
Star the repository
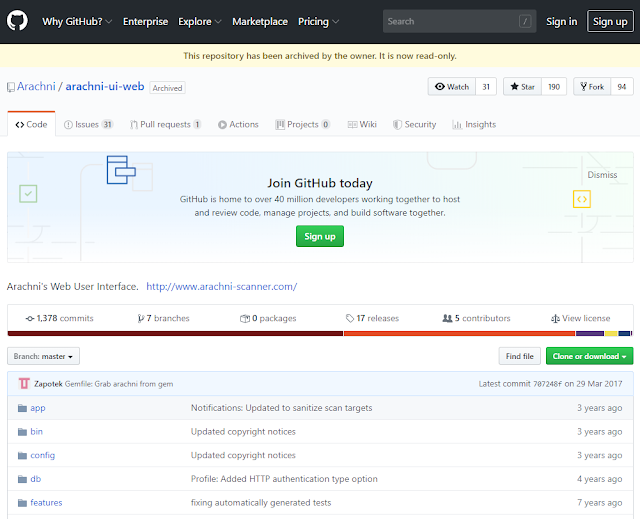coord(522,86)
